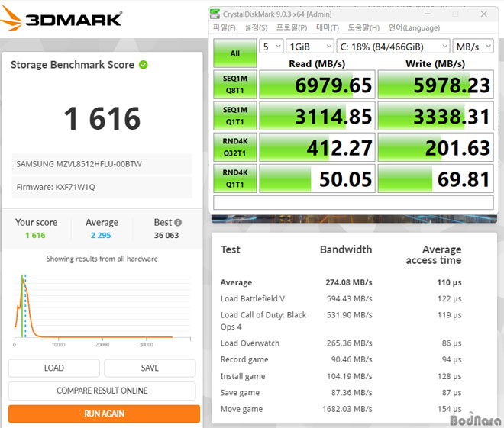Click the SEQ1M Q1T1 read value 3114.85

(317, 116)
